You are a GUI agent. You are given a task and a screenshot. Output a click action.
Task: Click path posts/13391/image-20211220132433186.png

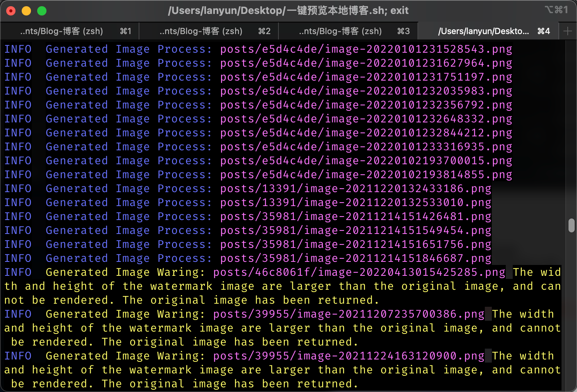pyautogui.click(x=356, y=189)
